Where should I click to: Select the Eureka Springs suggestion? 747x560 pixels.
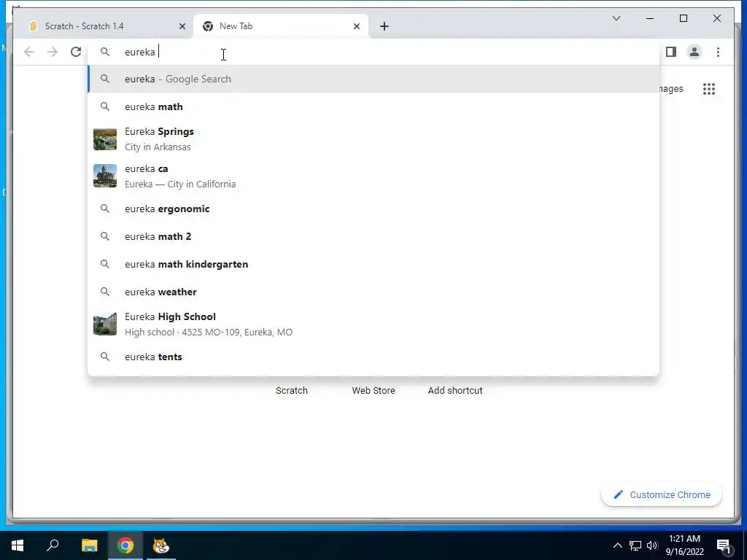pos(374,139)
